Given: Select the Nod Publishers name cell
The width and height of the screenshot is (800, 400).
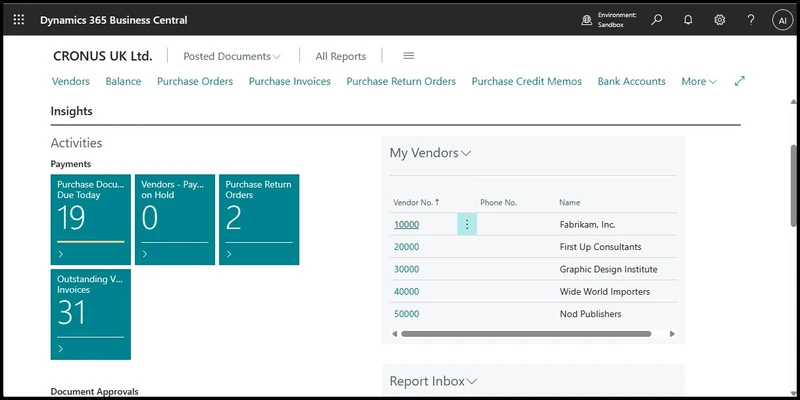Looking at the screenshot, I should pos(590,314).
